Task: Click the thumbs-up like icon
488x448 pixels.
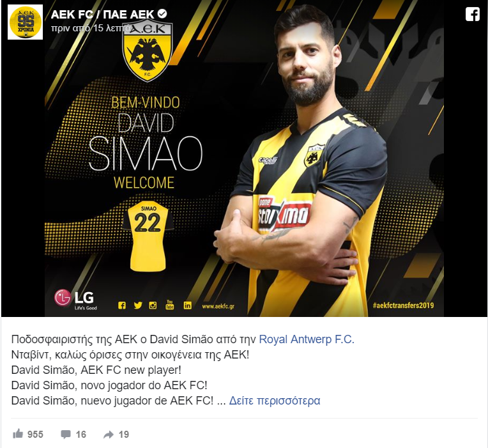Action: [x=18, y=434]
